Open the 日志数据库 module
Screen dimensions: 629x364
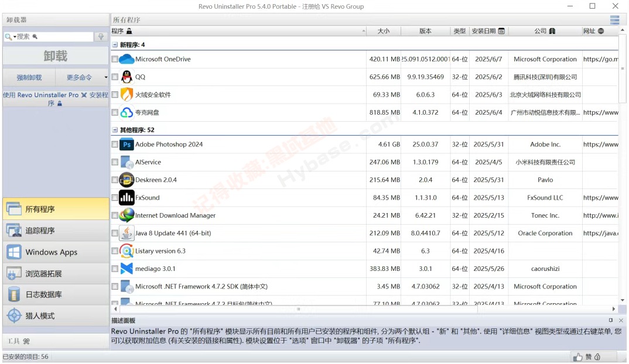[x=56, y=294]
